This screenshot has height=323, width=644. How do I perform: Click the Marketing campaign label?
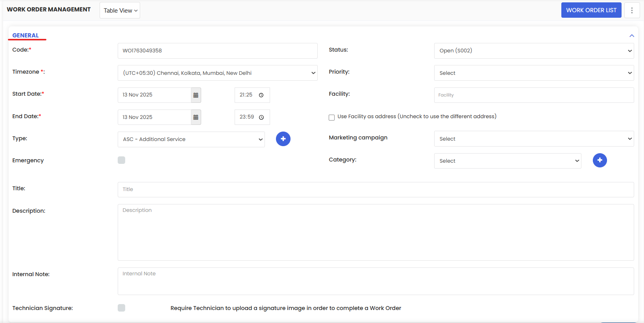(x=358, y=137)
